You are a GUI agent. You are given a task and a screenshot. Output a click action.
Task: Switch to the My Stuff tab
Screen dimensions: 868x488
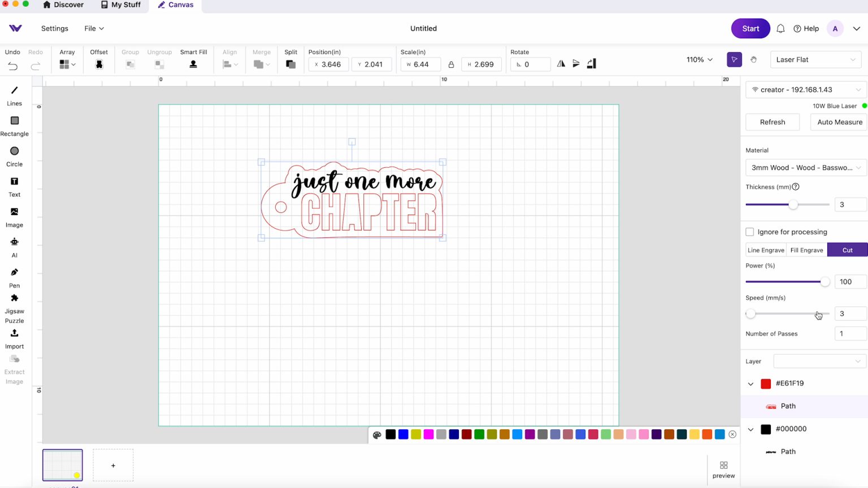click(x=120, y=5)
